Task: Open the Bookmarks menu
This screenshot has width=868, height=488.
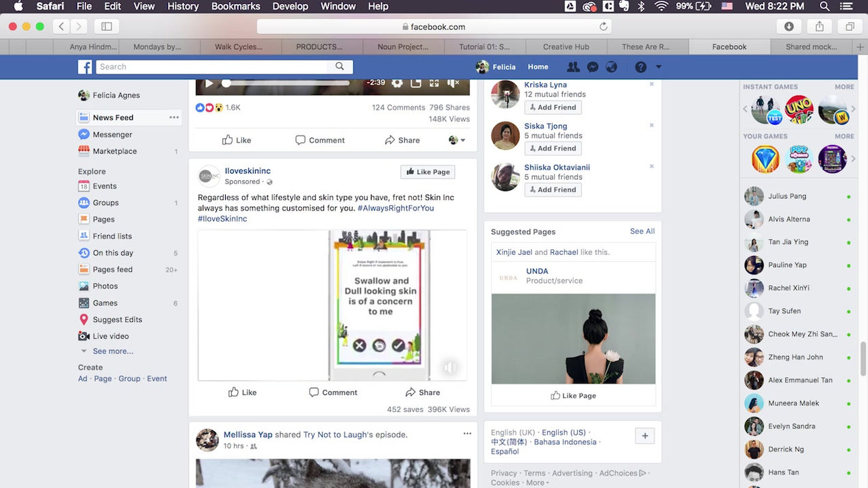Action: (x=236, y=6)
